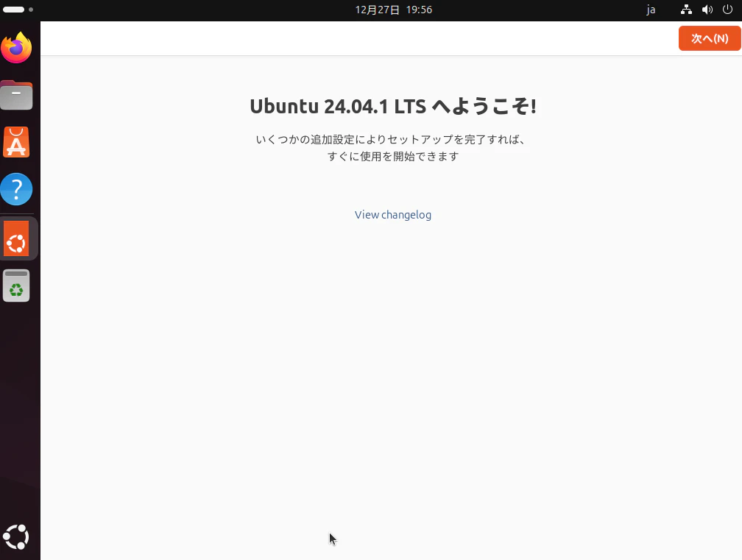
Task: Click the text すぐに使用を開始できます
Action: click(393, 156)
